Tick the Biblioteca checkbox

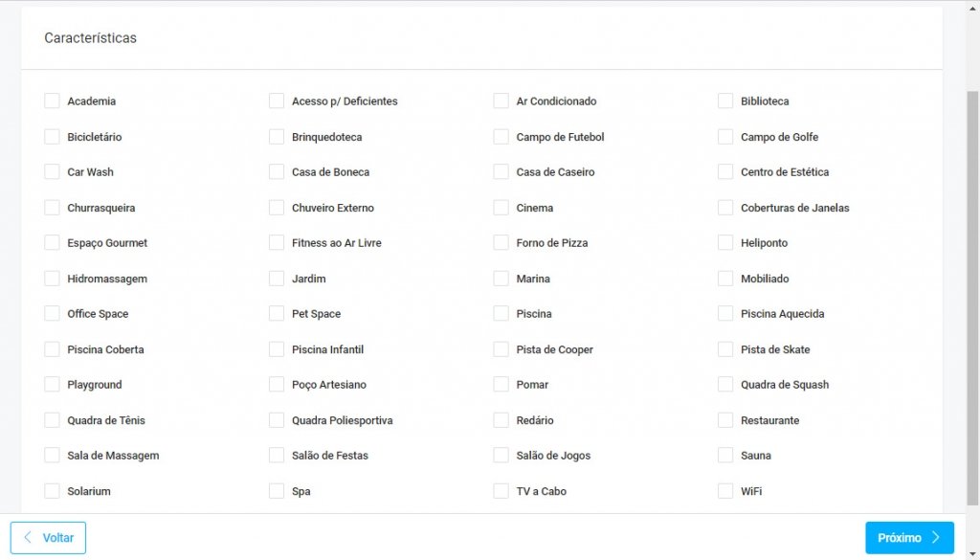(725, 101)
